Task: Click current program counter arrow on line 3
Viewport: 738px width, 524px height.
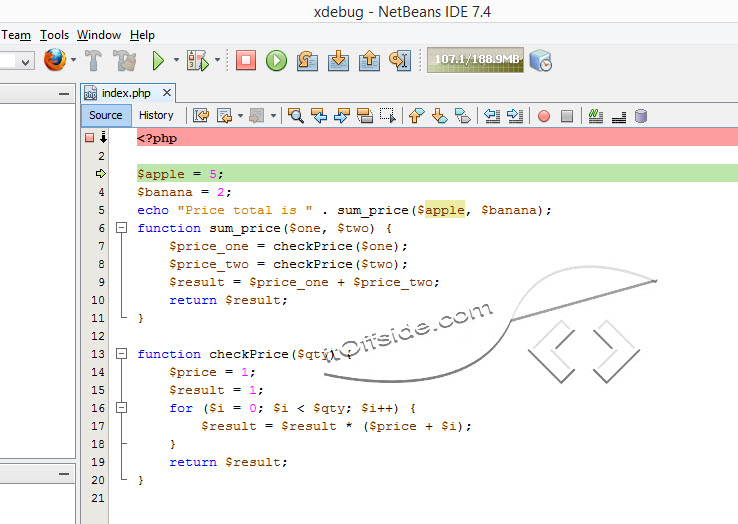Action: point(100,174)
